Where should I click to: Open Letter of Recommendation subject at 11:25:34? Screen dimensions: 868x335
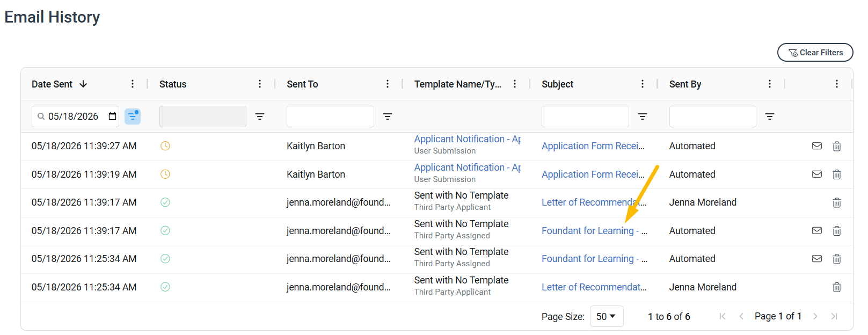point(594,287)
